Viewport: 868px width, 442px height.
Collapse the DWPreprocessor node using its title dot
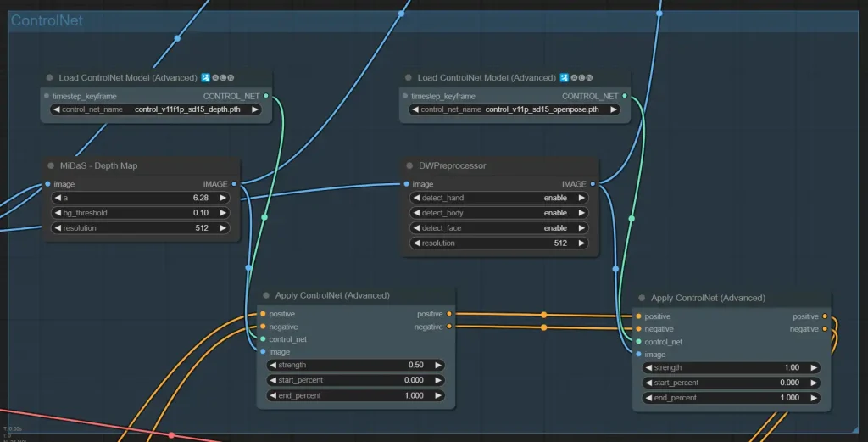[409, 165]
